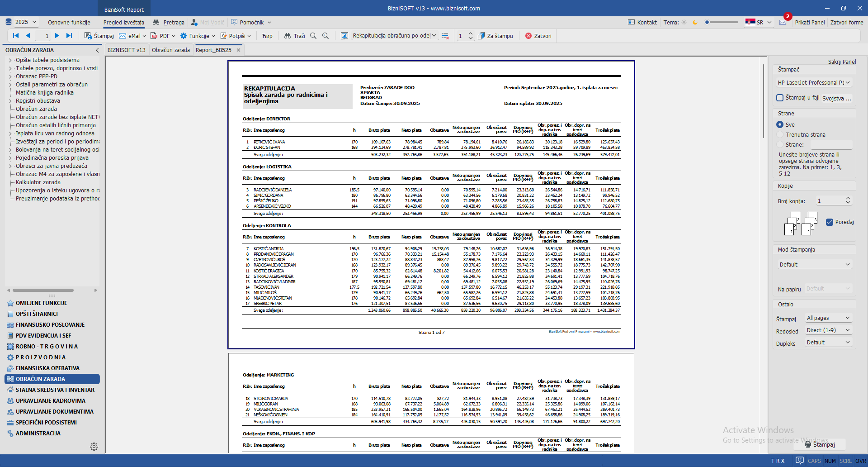
Task: Open settings gear in left sidebar
Action: [x=94, y=447]
